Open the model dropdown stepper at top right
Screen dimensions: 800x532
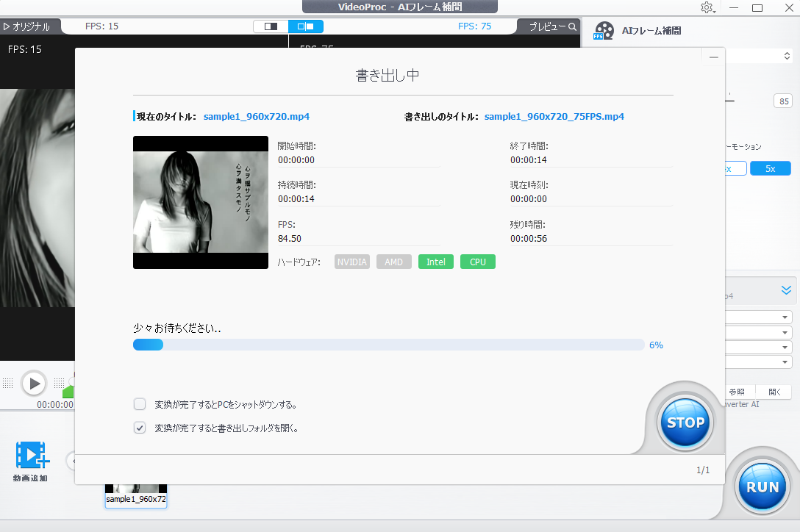pos(787,56)
